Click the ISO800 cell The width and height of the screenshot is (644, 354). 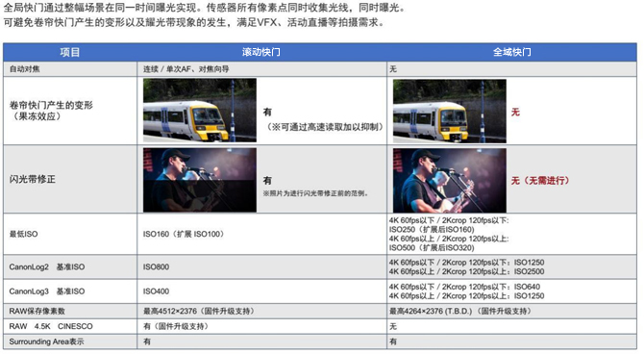(x=156, y=266)
